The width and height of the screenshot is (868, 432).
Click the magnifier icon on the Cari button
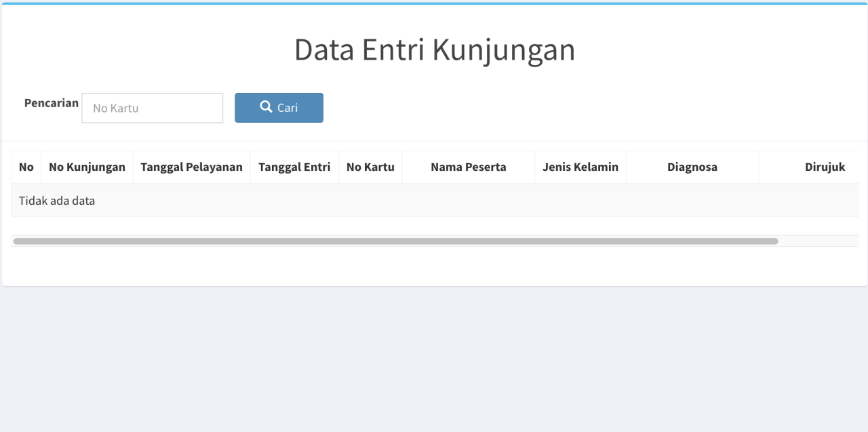[x=266, y=107]
